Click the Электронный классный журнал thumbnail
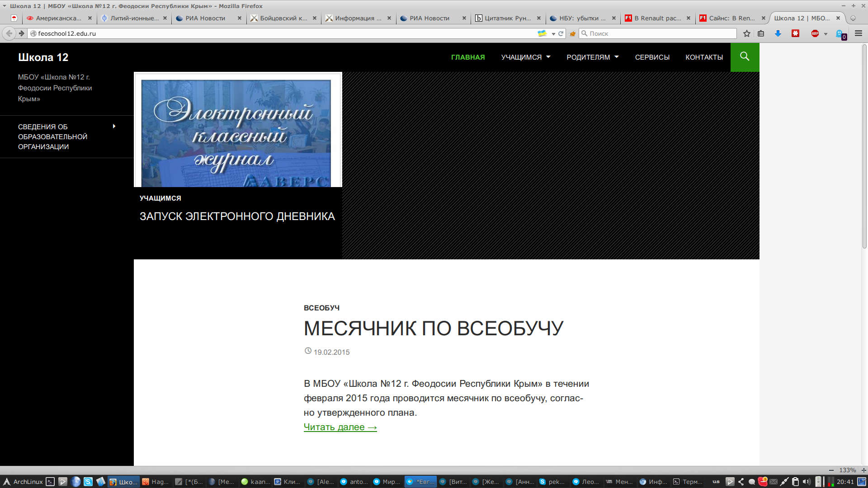This screenshot has height=488, width=868. pyautogui.click(x=237, y=131)
